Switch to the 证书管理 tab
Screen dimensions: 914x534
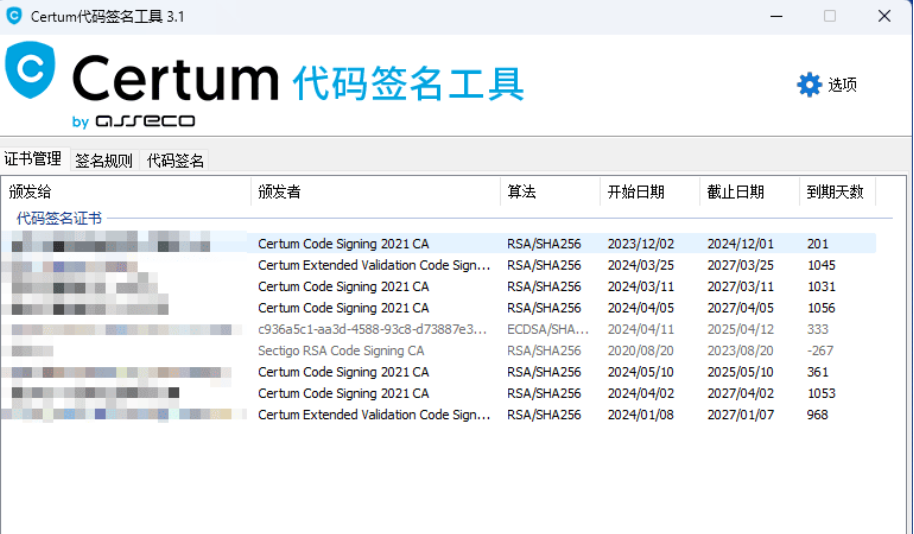[33, 159]
